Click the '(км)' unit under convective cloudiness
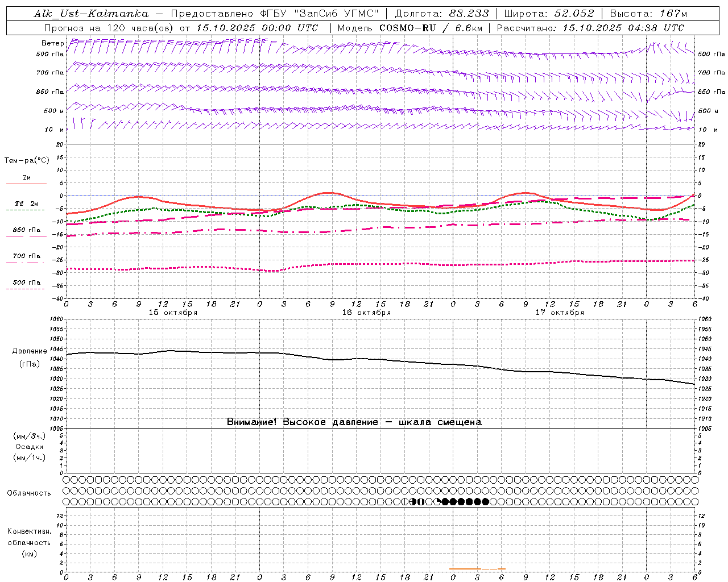 (29, 554)
